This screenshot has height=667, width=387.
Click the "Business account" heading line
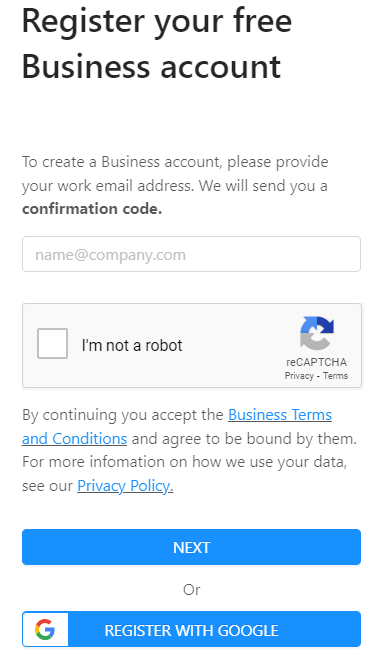pos(151,67)
